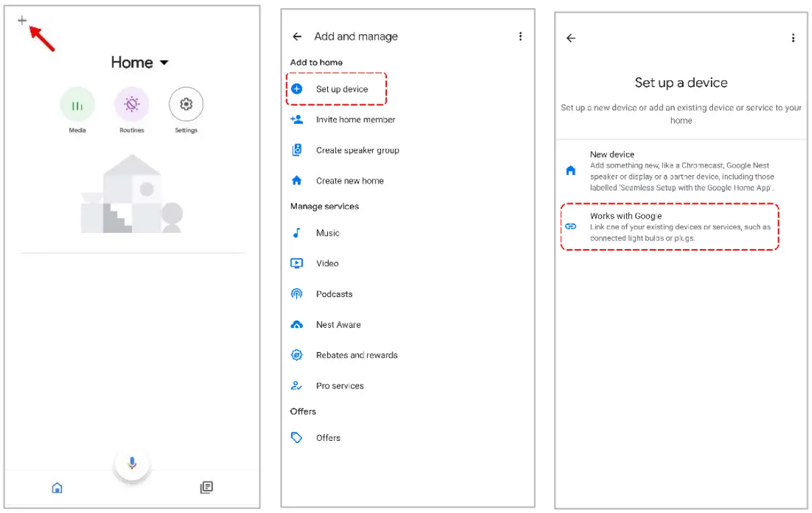Tap the speaker group icon
812x513 pixels.
[x=297, y=150]
